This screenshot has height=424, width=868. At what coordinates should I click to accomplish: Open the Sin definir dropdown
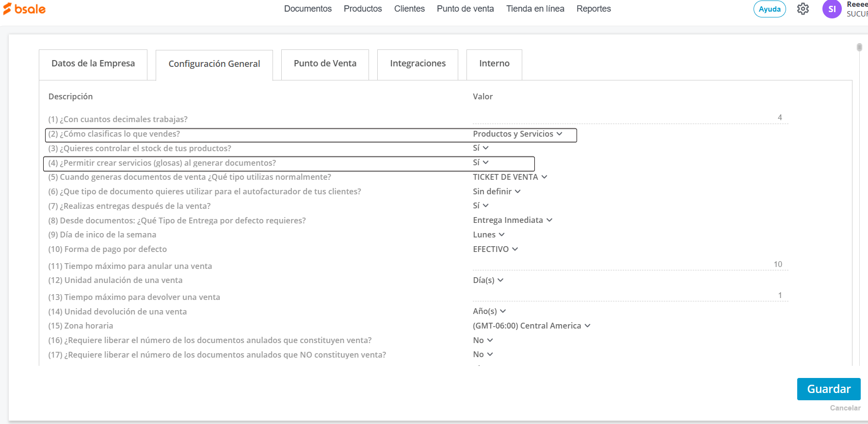point(497,192)
